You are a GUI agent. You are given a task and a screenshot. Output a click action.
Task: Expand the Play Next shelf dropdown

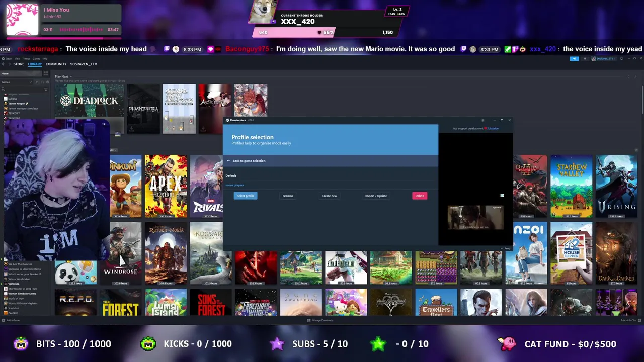point(71,76)
